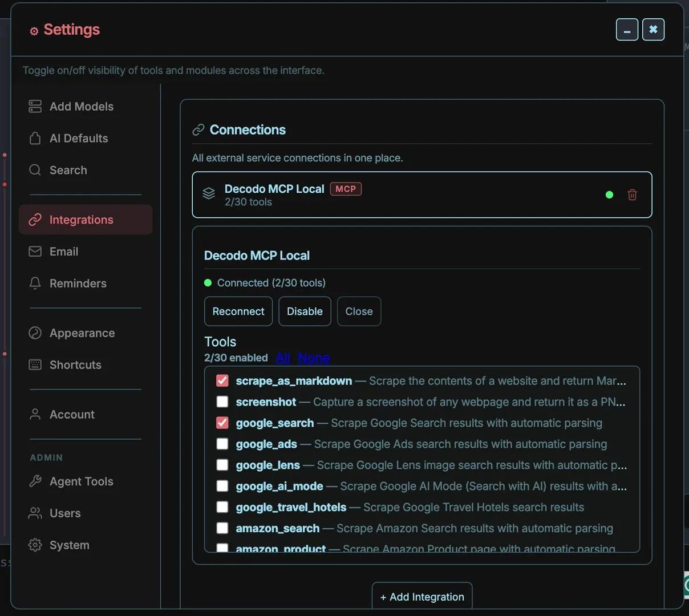The width and height of the screenshot is (689, 616).
Task: Open the System admin section
Action: (x=86, y=545)
